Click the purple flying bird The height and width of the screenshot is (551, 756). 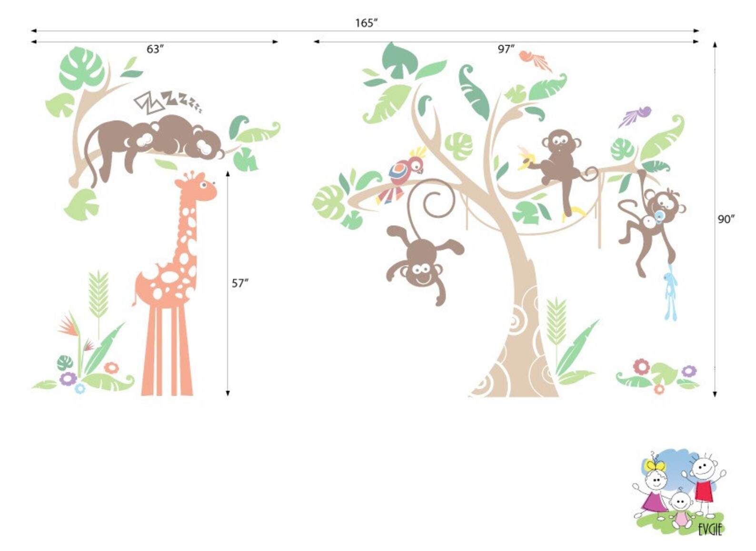click(x=635, y=117)
